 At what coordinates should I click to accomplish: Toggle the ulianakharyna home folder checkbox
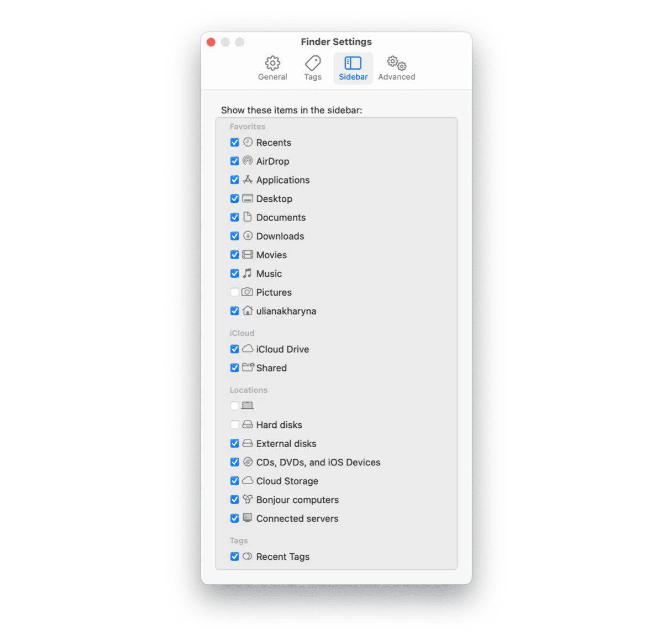(235, 311)
